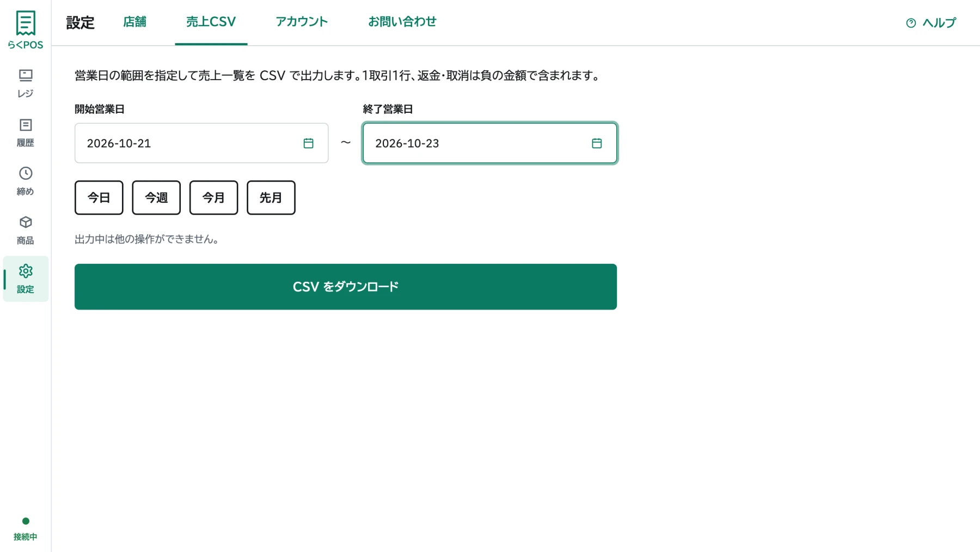Viewport: 980px width, 552px height.
Task: Open calendar picker for 終了営業日
Action: [597, 143]
